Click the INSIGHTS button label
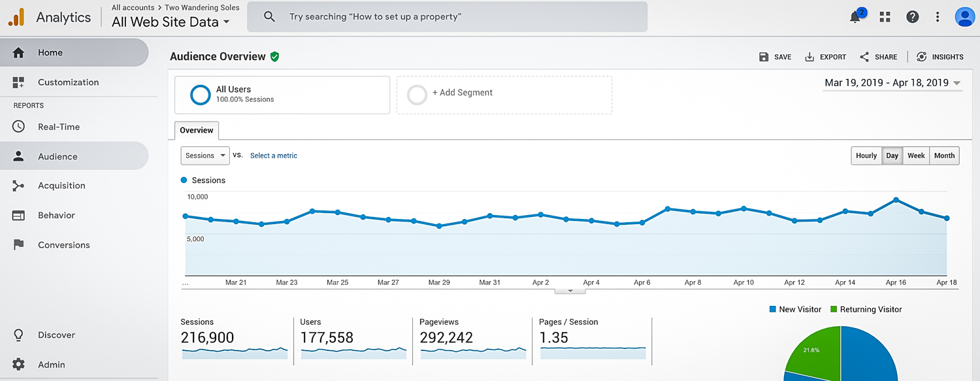Screen dimensions: 980x381 pos(948,58)
